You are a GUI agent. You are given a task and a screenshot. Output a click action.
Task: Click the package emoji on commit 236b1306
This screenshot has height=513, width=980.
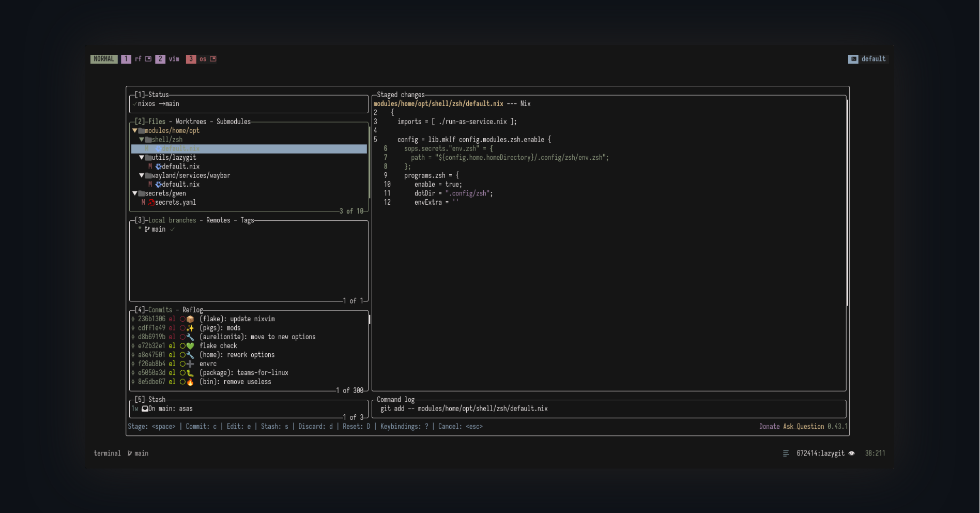(x=190, y=319)
